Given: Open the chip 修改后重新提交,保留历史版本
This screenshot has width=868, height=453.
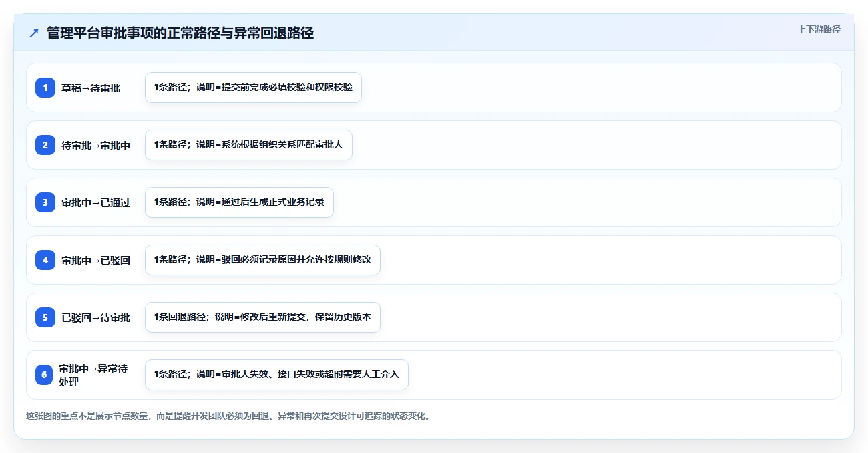Looking at the screenshot, I should (x=262, y=317).
